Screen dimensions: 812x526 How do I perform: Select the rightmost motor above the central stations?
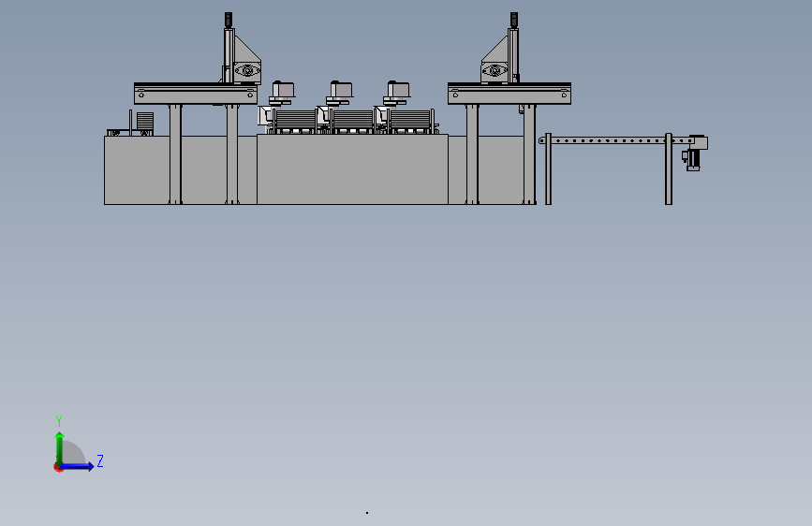pos(398,91)
